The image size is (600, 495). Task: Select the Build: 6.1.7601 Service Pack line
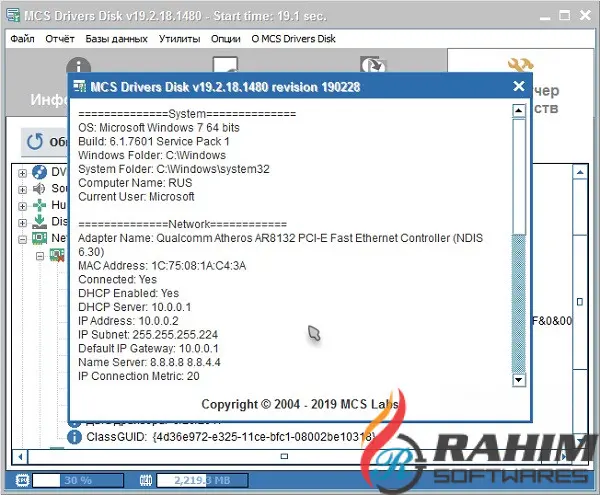point(154,141)
